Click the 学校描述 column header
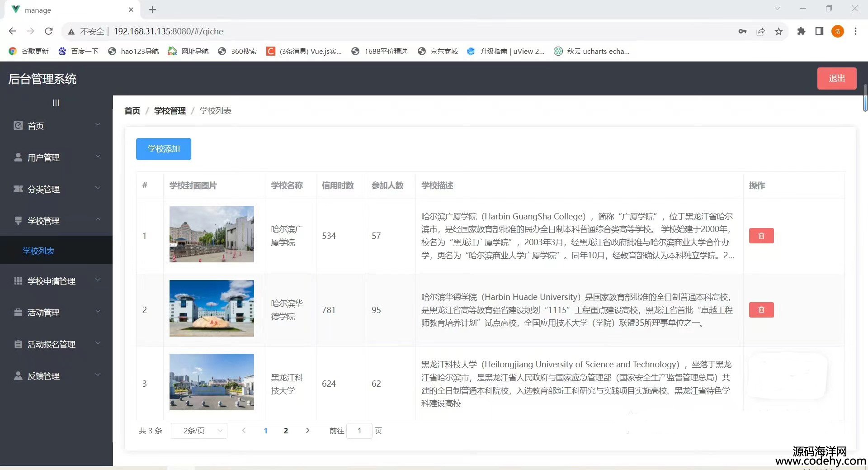The width and height of the screenshot is (868, 470). [437, 185]
